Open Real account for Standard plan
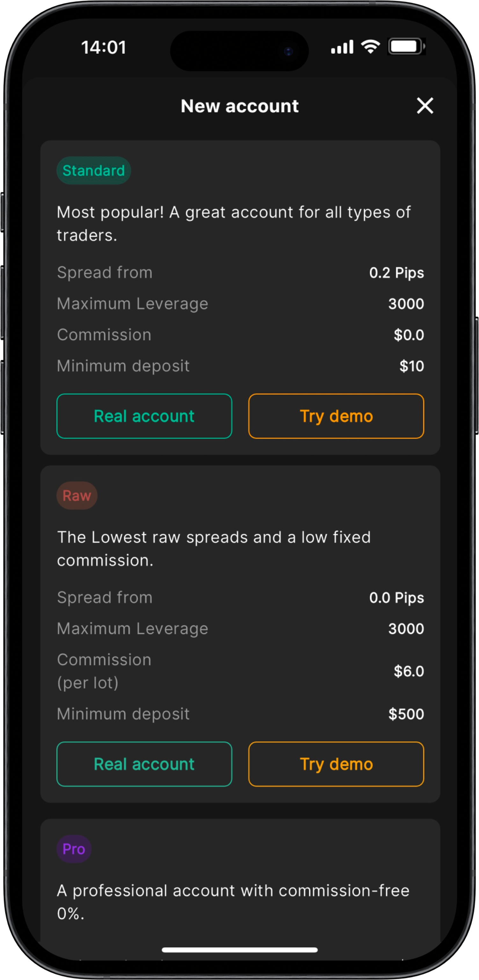 [x=144, y=416]
